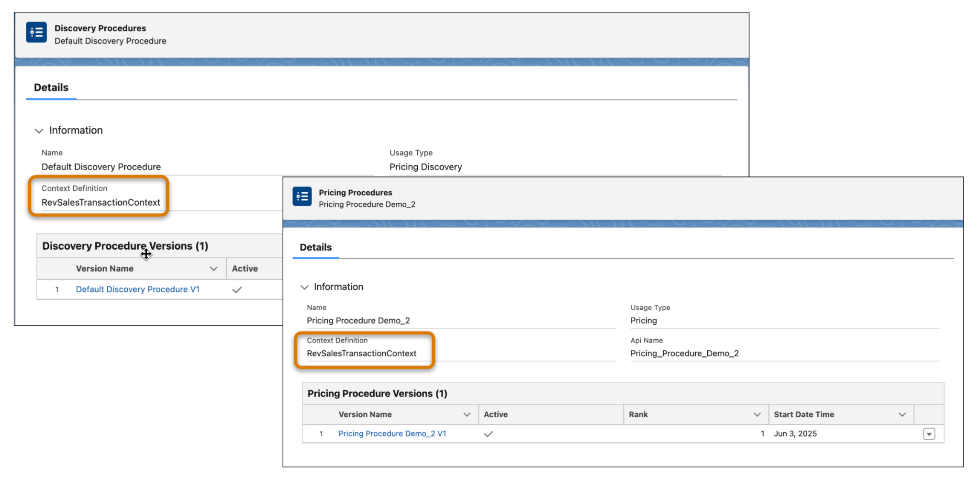The width and height of the screenshot is (980, 487).
Task: Click Active checkmark for Default Discovery Procedure V1
Action: click(237, 290)
